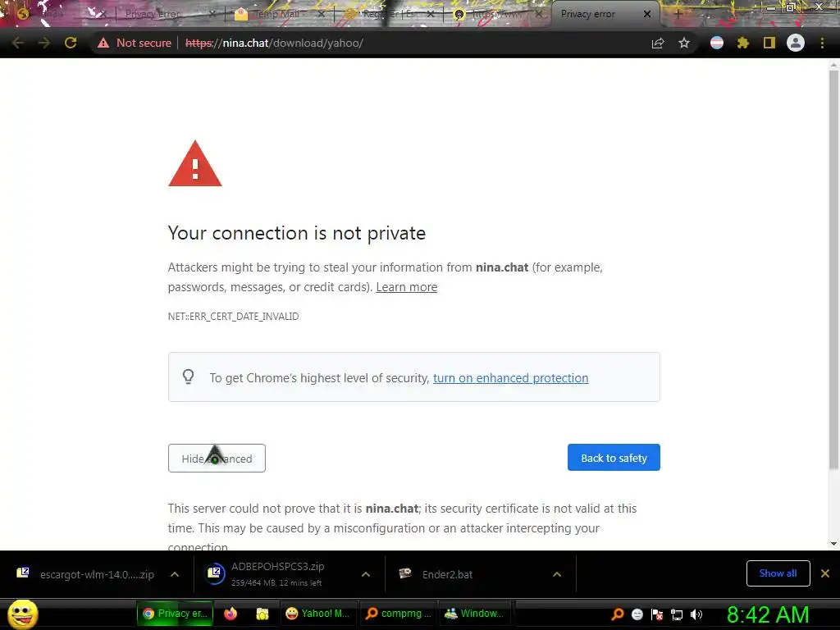The height and width of the screenshot is (630, 840).
Task: Expand options for Ender2.bat download
Action: [557, 574]
